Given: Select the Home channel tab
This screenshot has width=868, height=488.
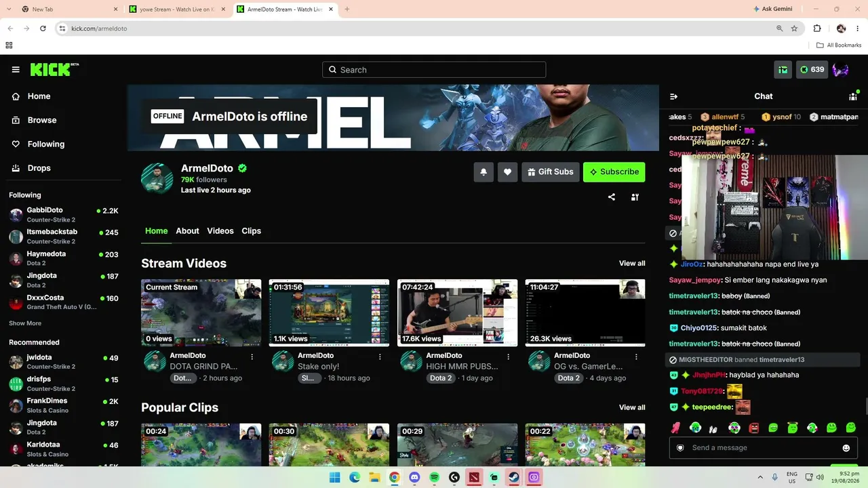Looking at the screenshot, I should 156,231.
